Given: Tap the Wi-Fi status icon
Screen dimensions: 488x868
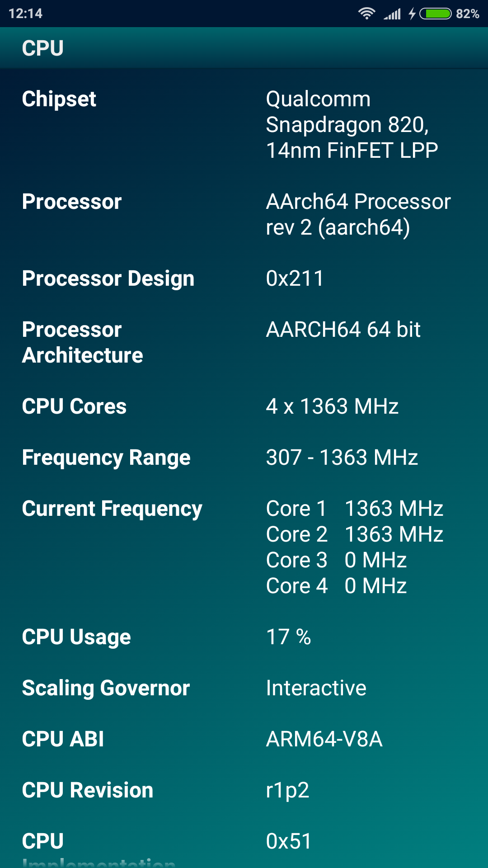Looking at the screenshot, I should (366, 14).
